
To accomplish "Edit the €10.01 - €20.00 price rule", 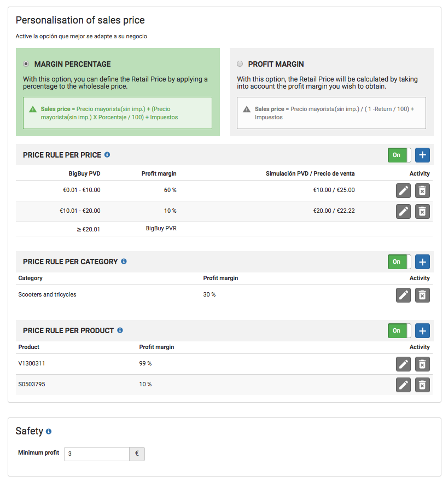I will point(403,212).
